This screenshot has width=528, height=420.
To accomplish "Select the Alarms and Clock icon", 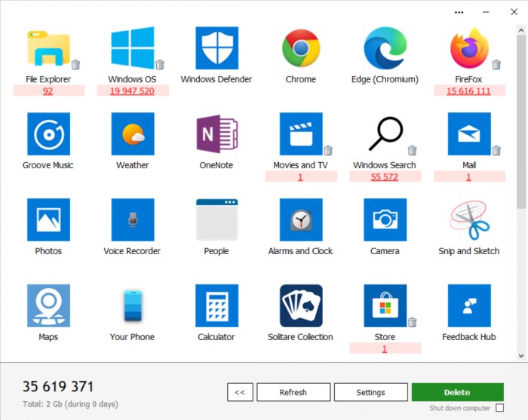I will 301,219.
